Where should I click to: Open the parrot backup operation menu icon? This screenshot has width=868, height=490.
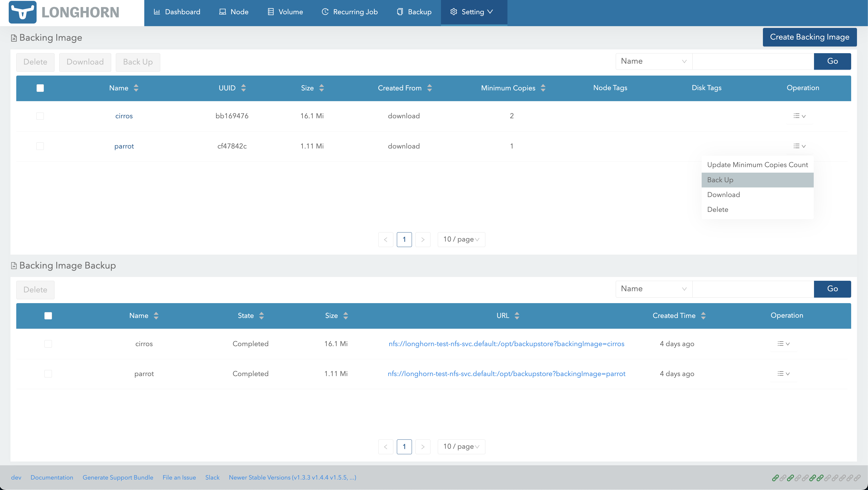783,374
